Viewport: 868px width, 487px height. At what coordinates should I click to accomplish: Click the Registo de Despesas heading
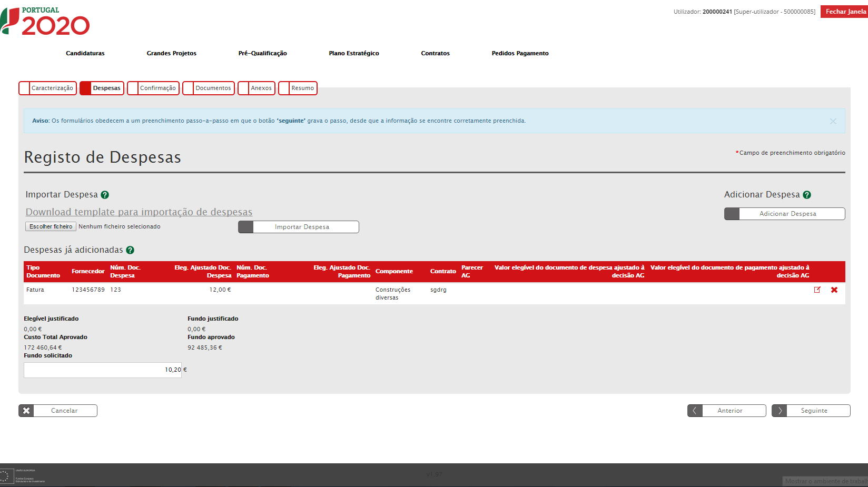click(x=103, y=157)
